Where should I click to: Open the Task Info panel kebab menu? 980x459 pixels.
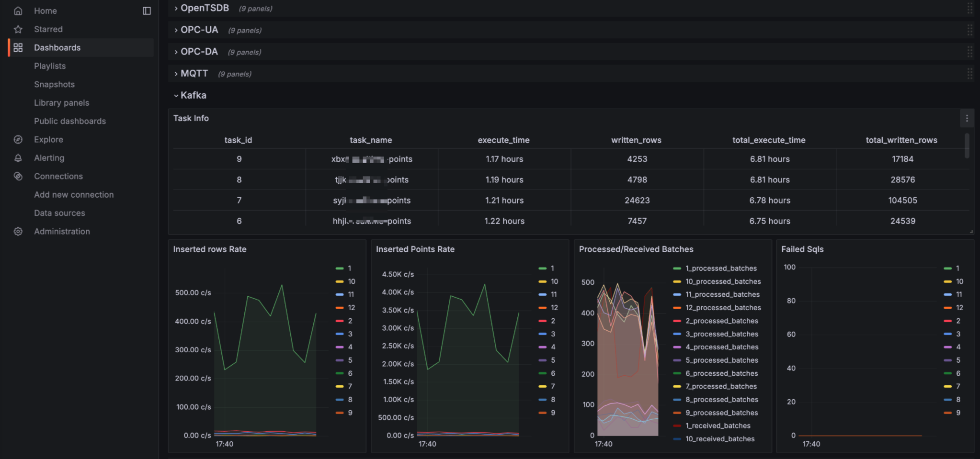967,118
